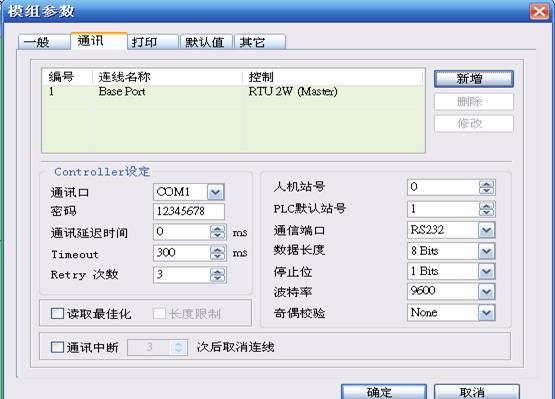This screenshot has height=399, width=555.
Task: Click the 密码 input field
Action: (189, 211)
